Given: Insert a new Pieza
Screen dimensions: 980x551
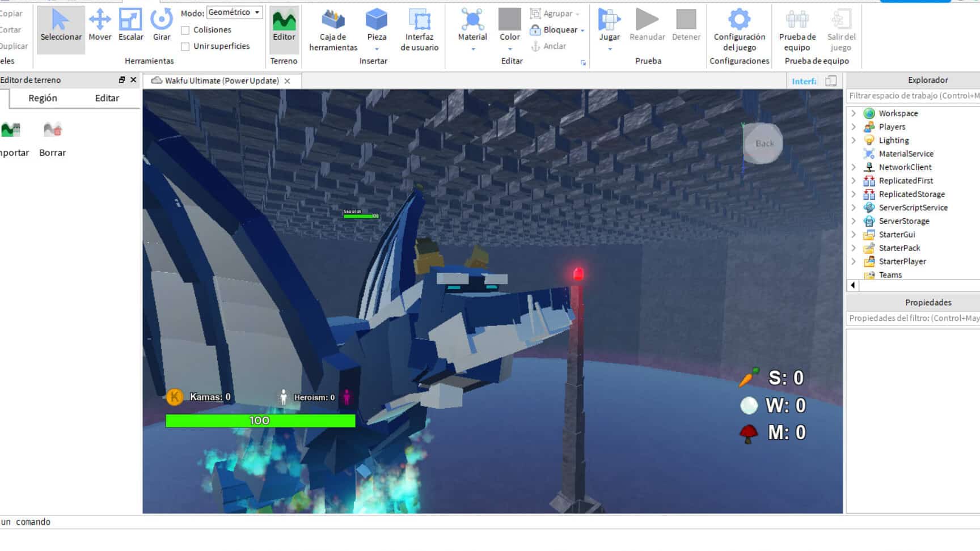Looking at the screenshot, I should coord(375,23).
